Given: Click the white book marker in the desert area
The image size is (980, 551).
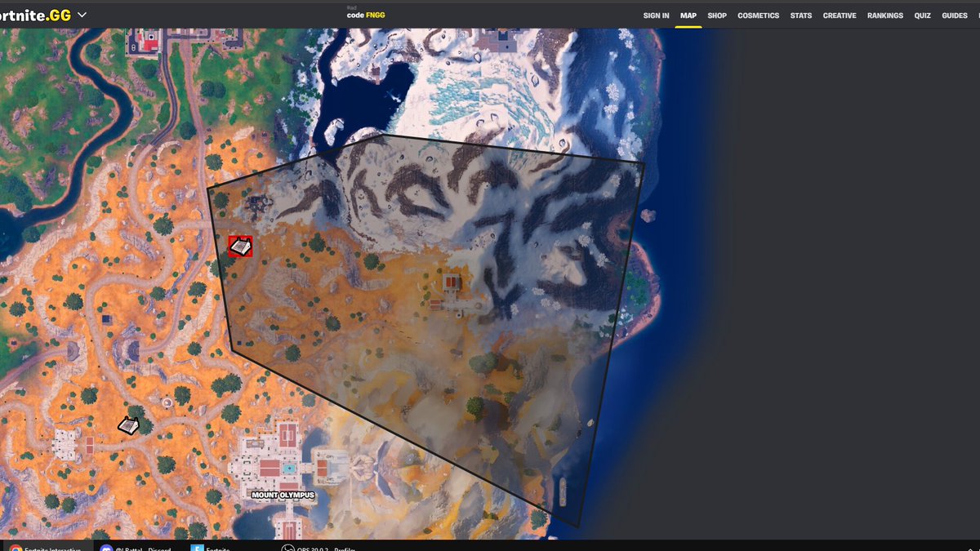Looking at the screenshot, I should pyautogui.click(x=128, y=424).
